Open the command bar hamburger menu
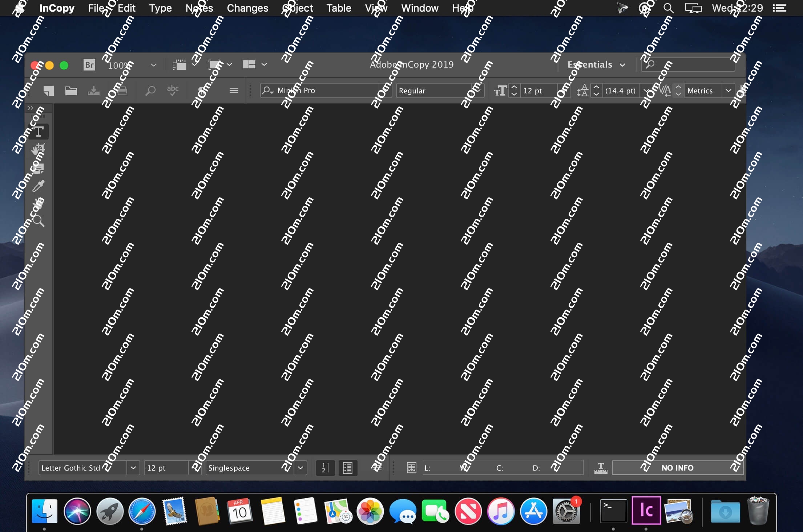 click(x=234, y=90)
